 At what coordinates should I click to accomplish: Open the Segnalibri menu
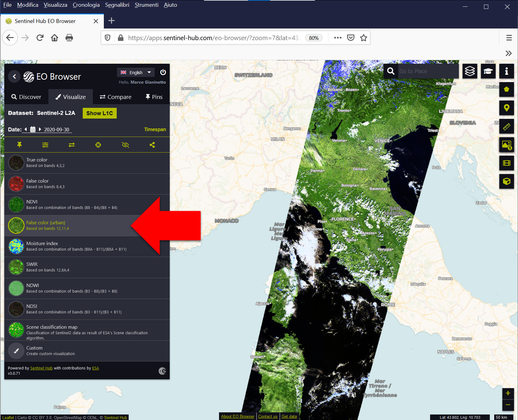[117, 5]
